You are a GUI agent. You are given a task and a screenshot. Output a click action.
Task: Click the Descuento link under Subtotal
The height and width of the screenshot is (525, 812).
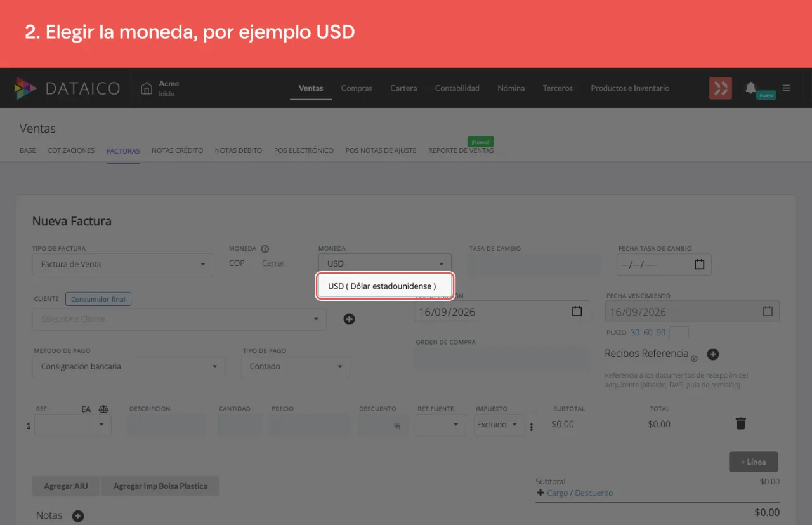(x=594, y=493)
